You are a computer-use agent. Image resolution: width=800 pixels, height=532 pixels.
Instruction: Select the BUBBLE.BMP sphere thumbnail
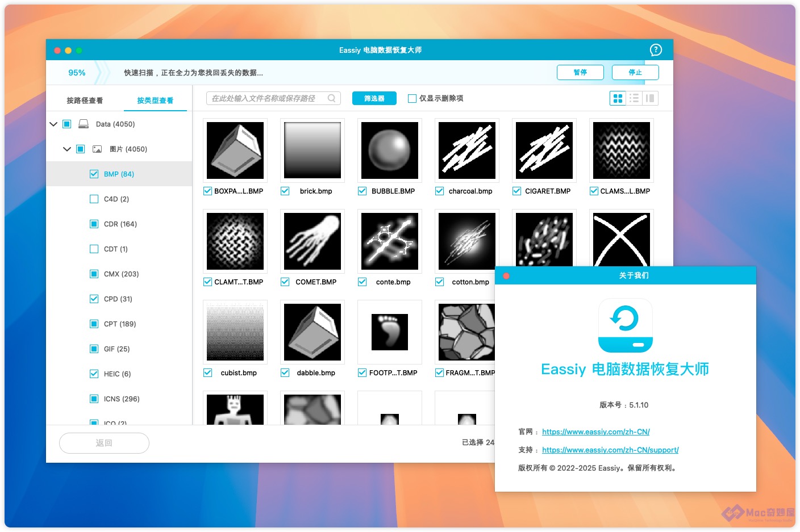[390, 150]
